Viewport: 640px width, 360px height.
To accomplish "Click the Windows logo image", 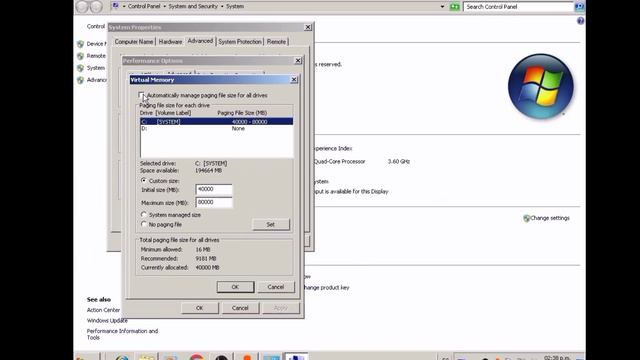I will click(541, 86).
